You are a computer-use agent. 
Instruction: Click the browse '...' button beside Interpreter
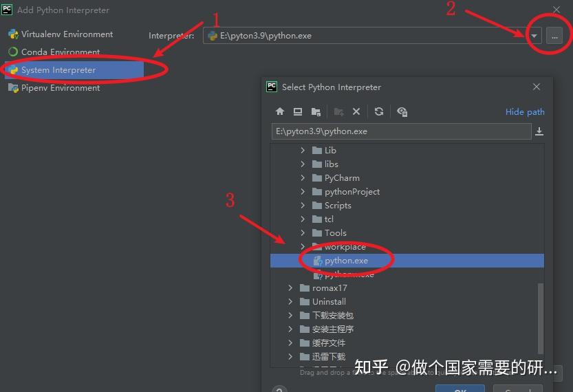(554, 36)
